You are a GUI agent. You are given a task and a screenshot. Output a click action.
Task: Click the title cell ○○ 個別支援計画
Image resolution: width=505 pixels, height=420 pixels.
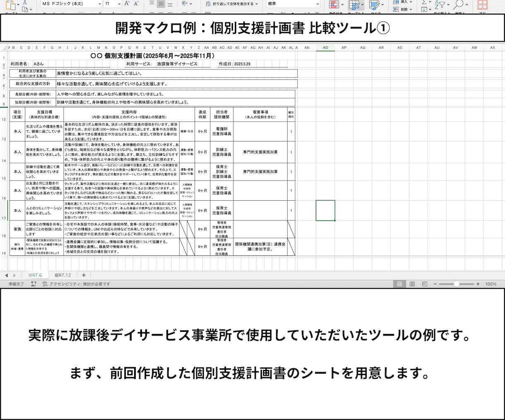pos(152,55)
